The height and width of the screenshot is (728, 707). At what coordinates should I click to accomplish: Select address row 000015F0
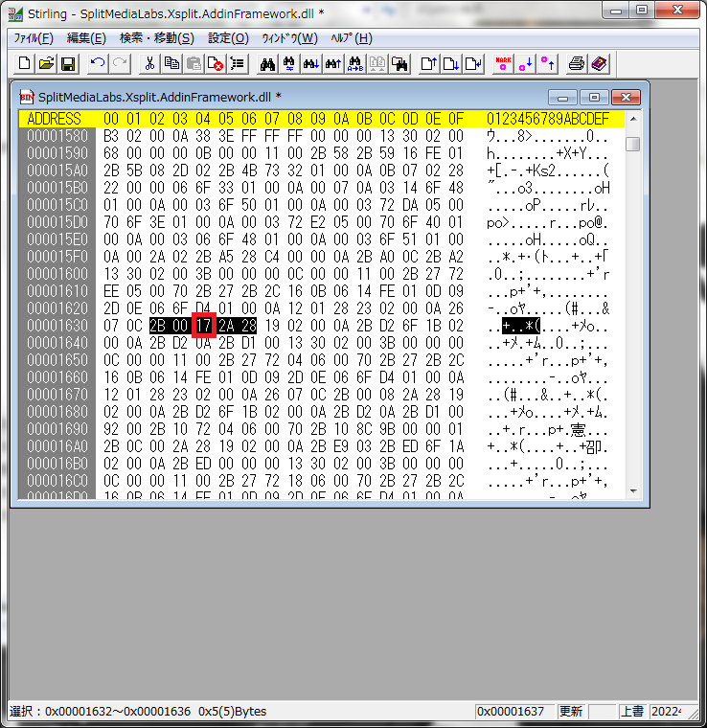pos(57,257)
